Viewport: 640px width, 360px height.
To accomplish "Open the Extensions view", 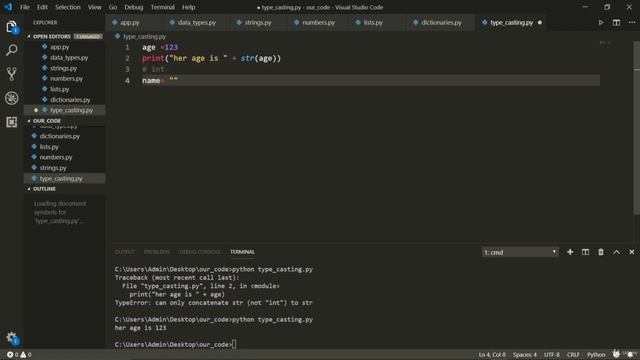I will (11, 122).
